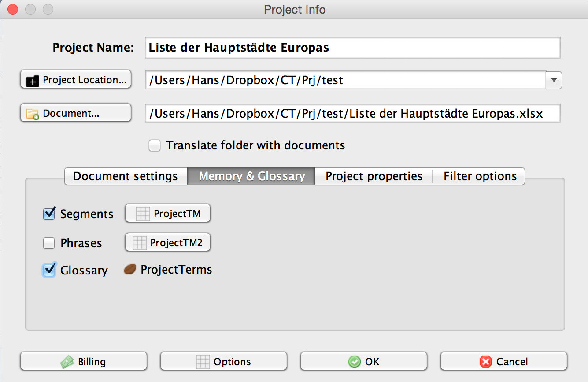Click the Project Location folder icon
This screenshot has width=588, height=382.
coord(33,81)
